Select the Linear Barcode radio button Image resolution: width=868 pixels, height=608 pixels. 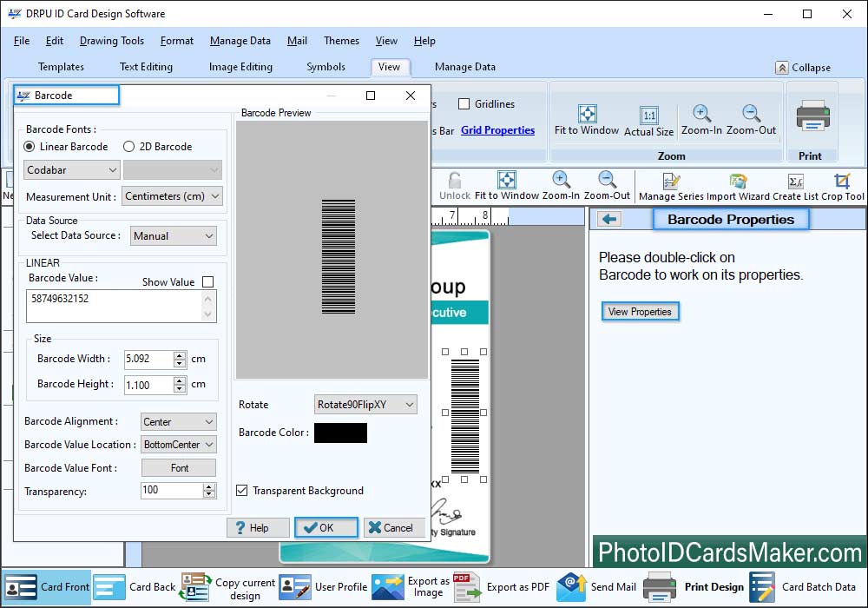pos(30,147)
